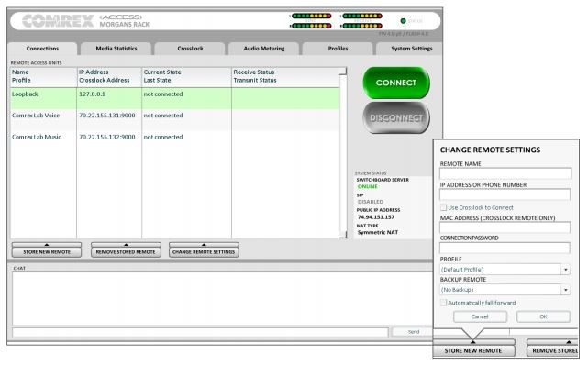Switch to the Media Statistics tab

(116, 49)
